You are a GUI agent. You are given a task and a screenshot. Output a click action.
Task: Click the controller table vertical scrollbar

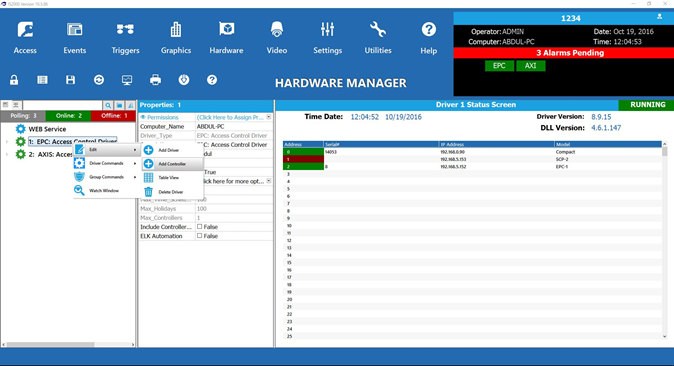point(665,240)
